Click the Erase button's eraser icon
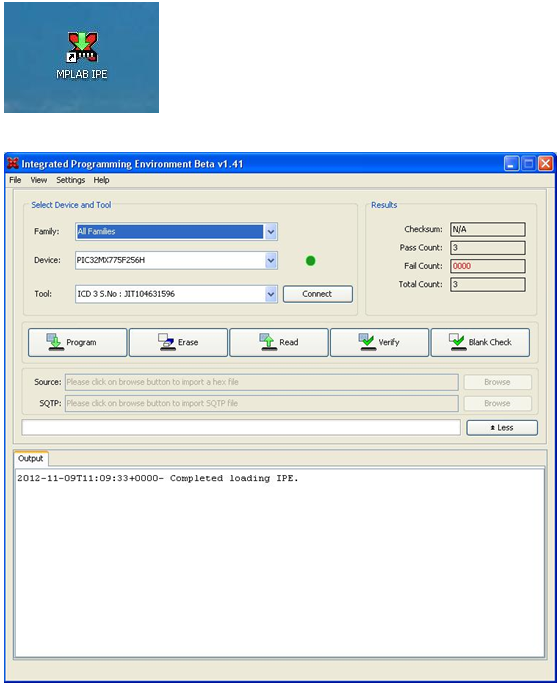The width and height of the screenshot is (557, 686). click(167, 342)
